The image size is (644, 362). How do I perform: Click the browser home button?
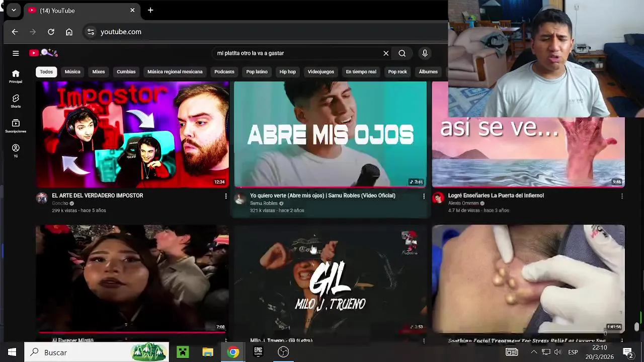69,32
